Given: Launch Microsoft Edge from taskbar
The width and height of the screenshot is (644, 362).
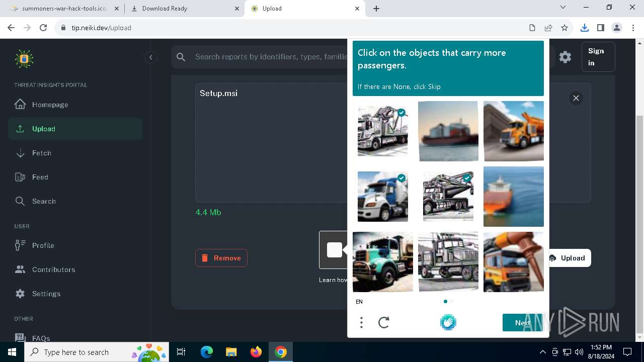Looking at the screenshot, I should pos(207,352).
